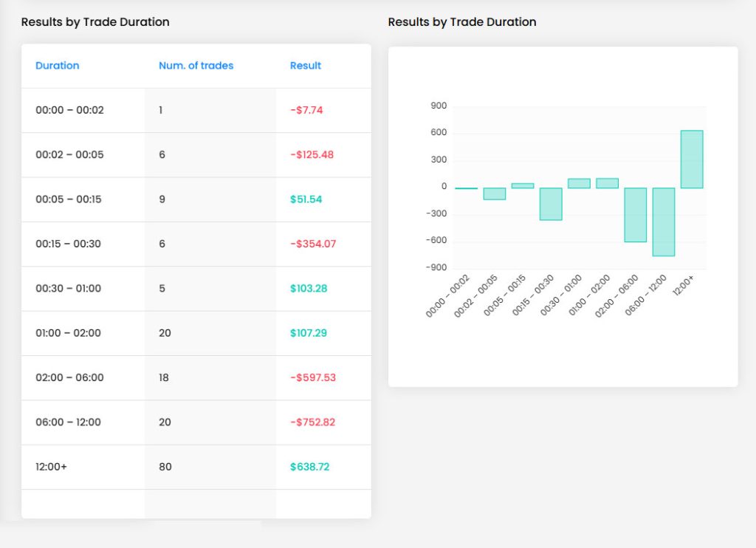Click the -$354.07 result value

click(313, 244)
